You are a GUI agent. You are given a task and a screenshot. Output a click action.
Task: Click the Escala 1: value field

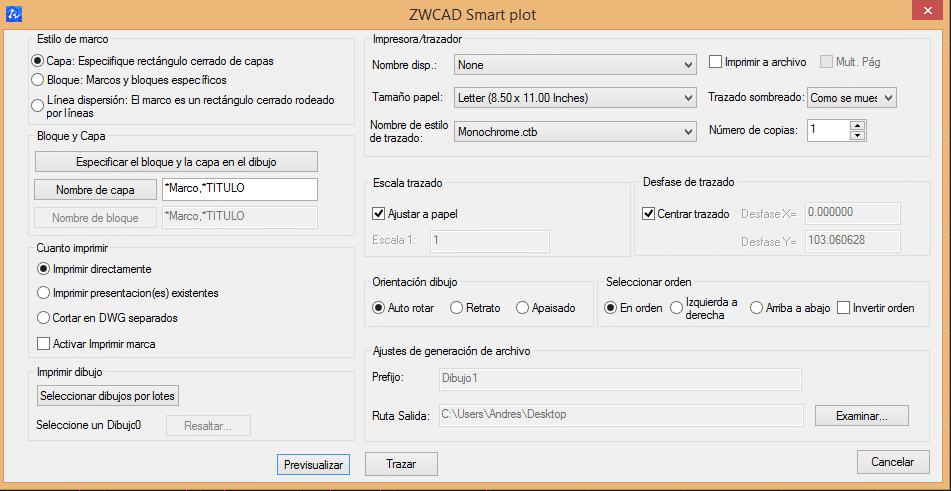click(x=490, y=241)
